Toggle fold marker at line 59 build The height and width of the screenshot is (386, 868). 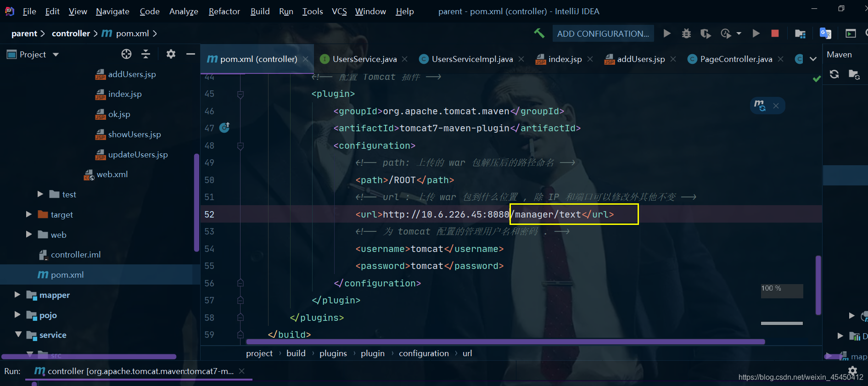(240, 334)
